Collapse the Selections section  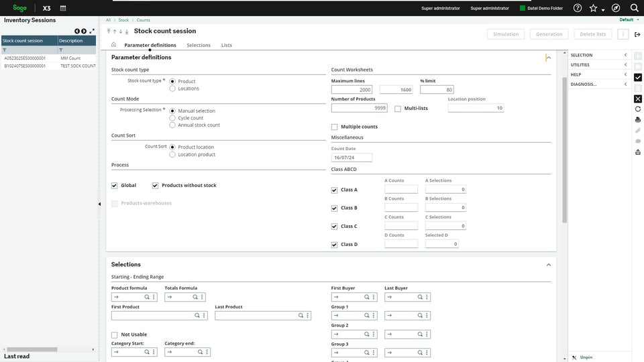pyautogui.click(x=549, y=265)
